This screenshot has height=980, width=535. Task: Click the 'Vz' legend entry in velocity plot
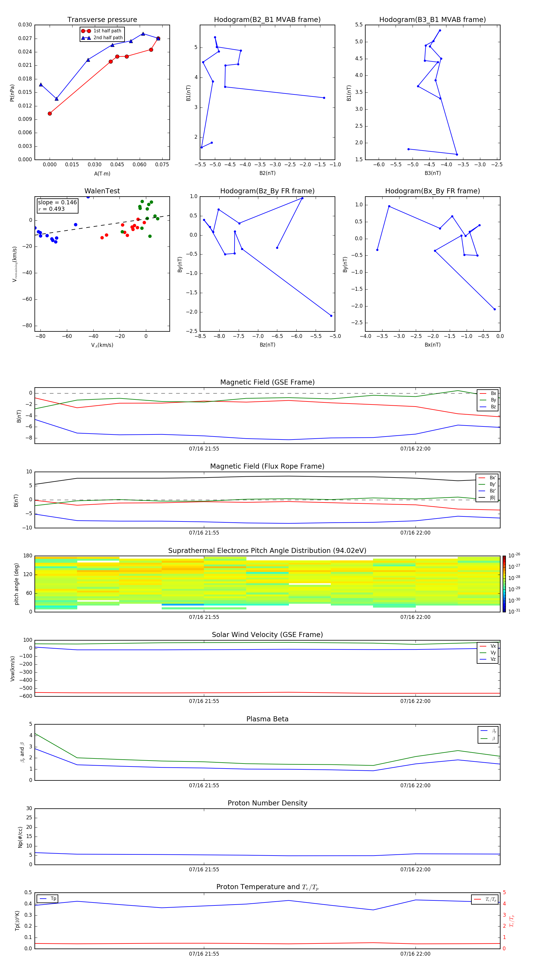(x=488, y=659)
